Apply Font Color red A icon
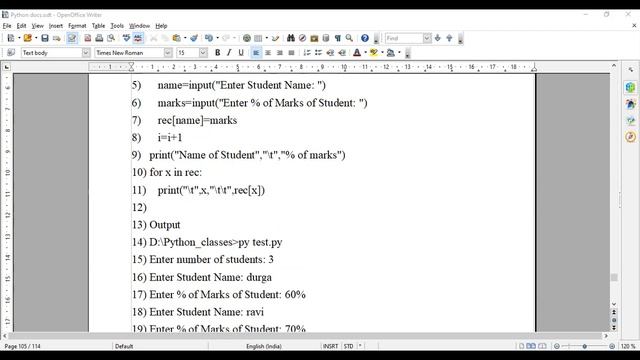Screen dimensions: 640x360 [x=357, y=53]
